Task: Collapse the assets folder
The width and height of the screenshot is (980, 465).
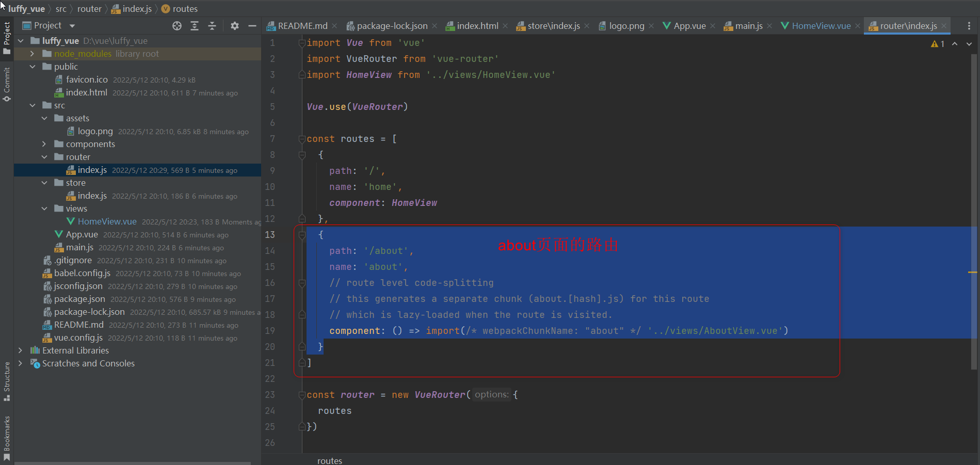Action: click(x=44, y=118)
